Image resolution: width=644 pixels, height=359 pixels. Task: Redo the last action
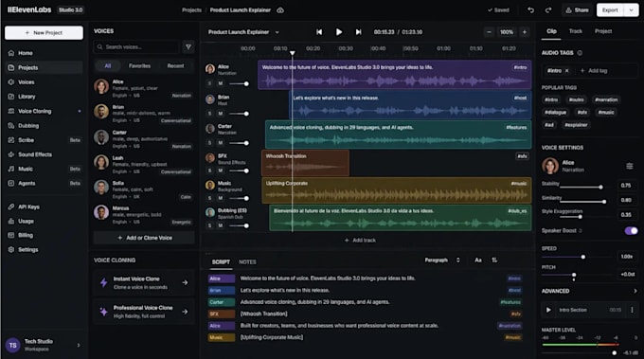548,9
